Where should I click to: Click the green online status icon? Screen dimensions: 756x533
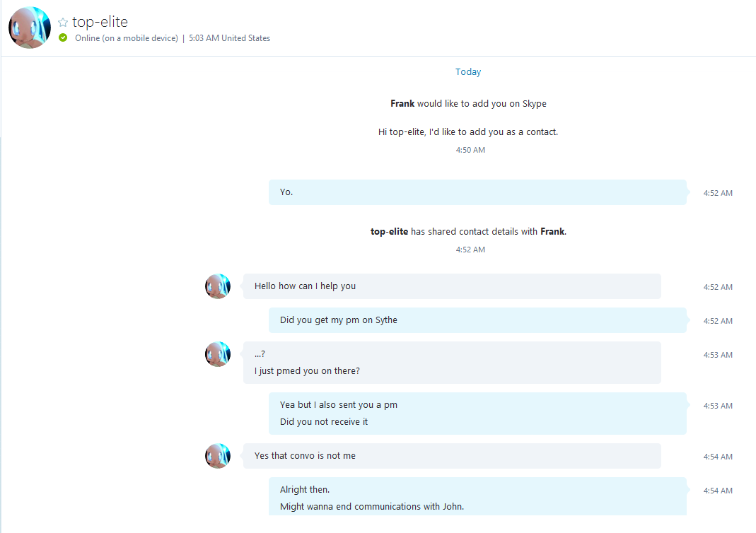(63, 37)
